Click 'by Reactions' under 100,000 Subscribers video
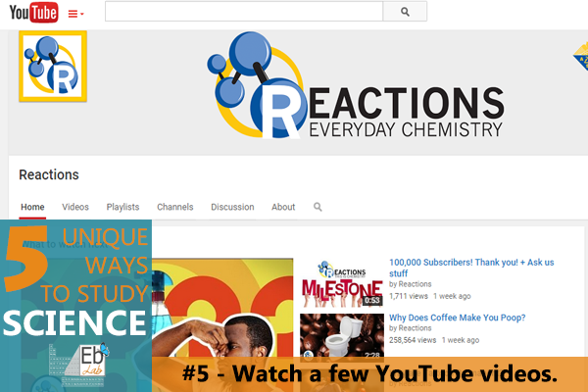Screen dimensions: 588x392 click(x=411, y=284)
